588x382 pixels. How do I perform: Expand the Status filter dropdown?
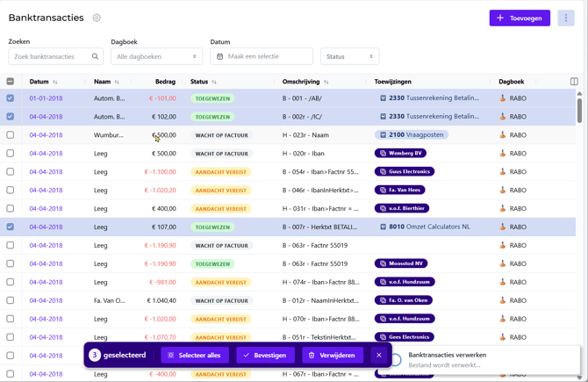click(x=349, y=56)
